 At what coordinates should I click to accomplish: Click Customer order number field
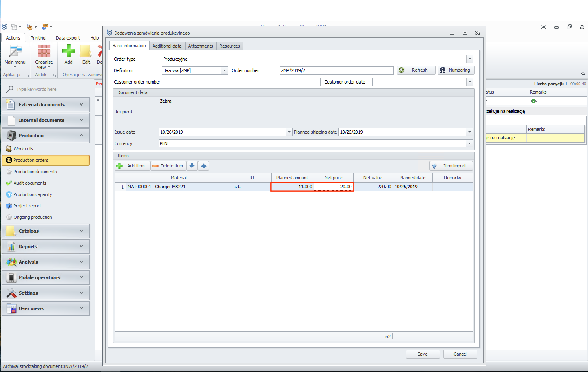[241, 82]
